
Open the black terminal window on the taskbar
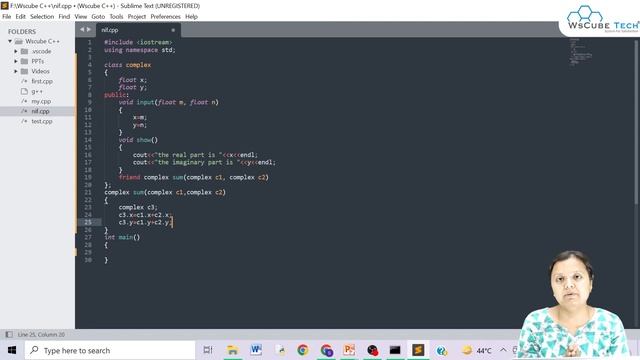click(395, 350)
